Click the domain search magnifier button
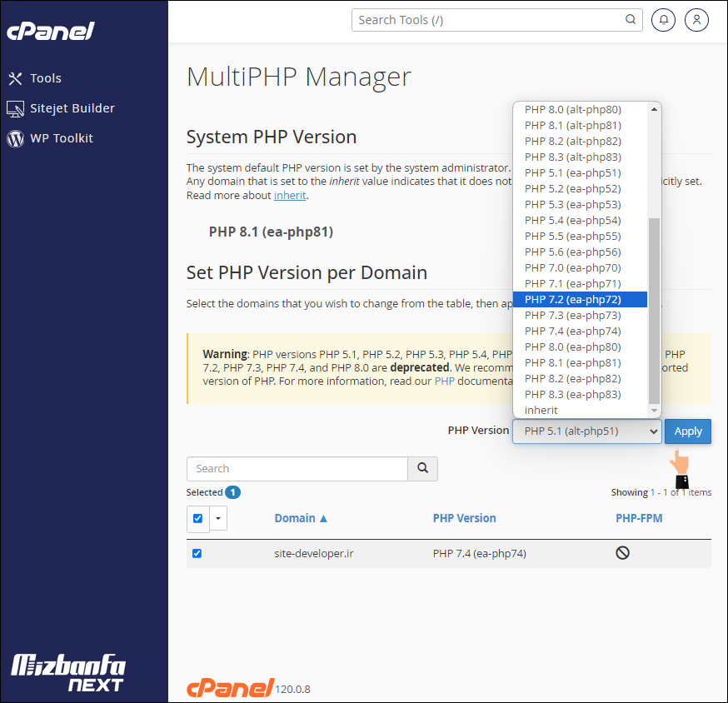The image size is (728, 703). point(422,469)
